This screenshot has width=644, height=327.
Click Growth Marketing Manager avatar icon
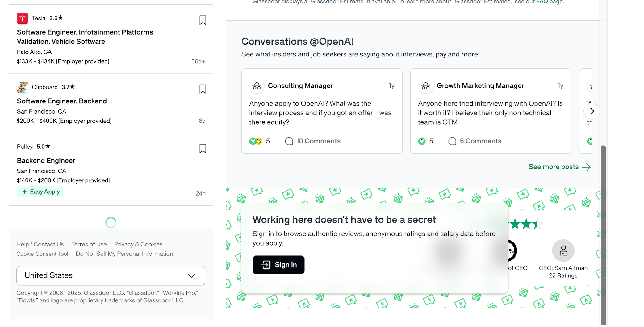(426, 86)
